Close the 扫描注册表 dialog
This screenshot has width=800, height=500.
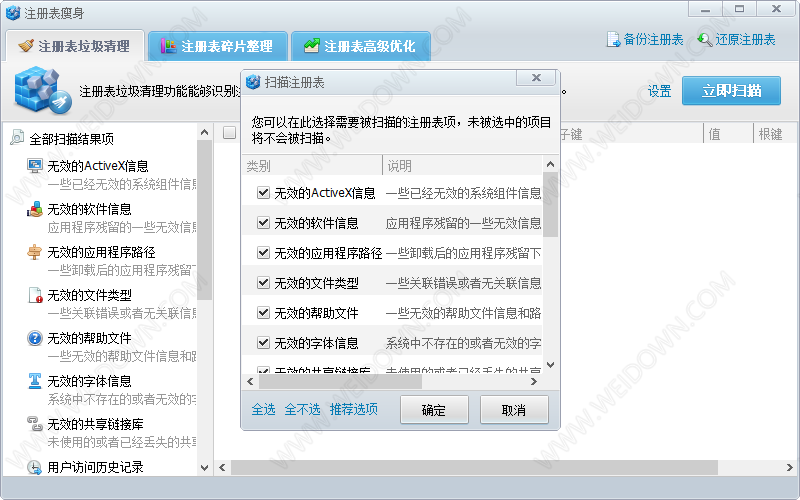point(536,78)
